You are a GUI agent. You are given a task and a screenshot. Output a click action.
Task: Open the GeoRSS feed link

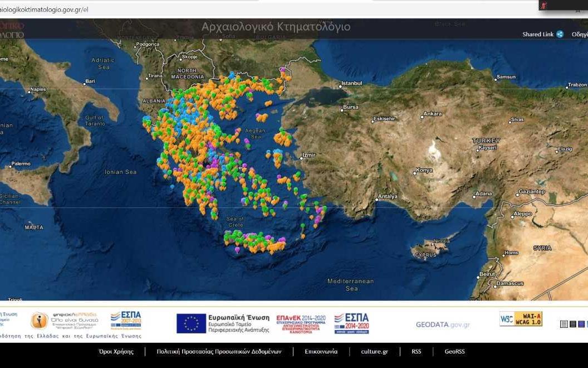coord(454,351)
